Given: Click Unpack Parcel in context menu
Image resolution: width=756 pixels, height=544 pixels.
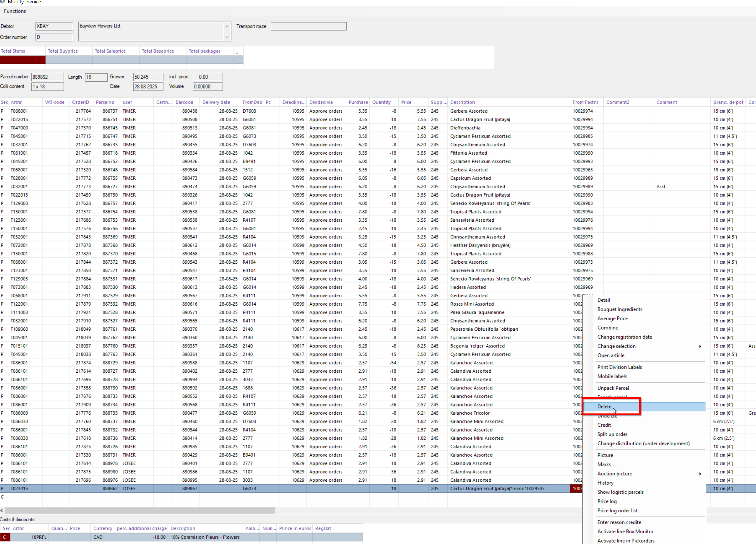Looking at the screenshot, I should pyautogui.click(x=613, y=388).
